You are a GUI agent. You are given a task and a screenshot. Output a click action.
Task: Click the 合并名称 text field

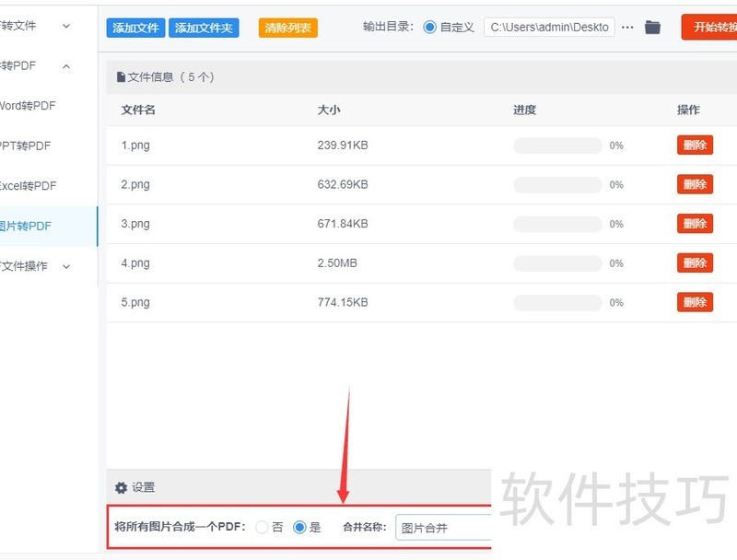point(443,528)
